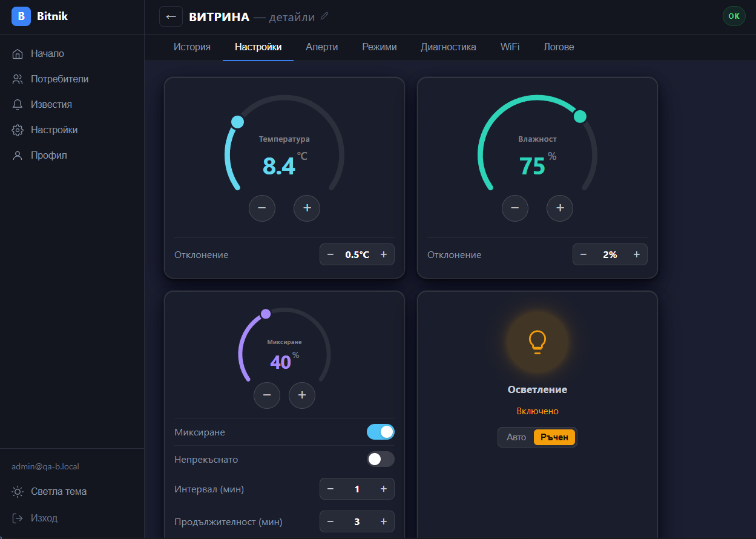The height and width of the screenshot is (539, 756).
Task: Click the bell icon beside Известия
Action: [18, 105]
